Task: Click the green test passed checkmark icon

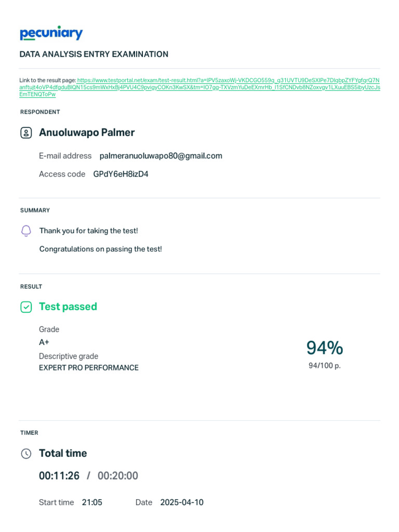Action: point(26,307)
